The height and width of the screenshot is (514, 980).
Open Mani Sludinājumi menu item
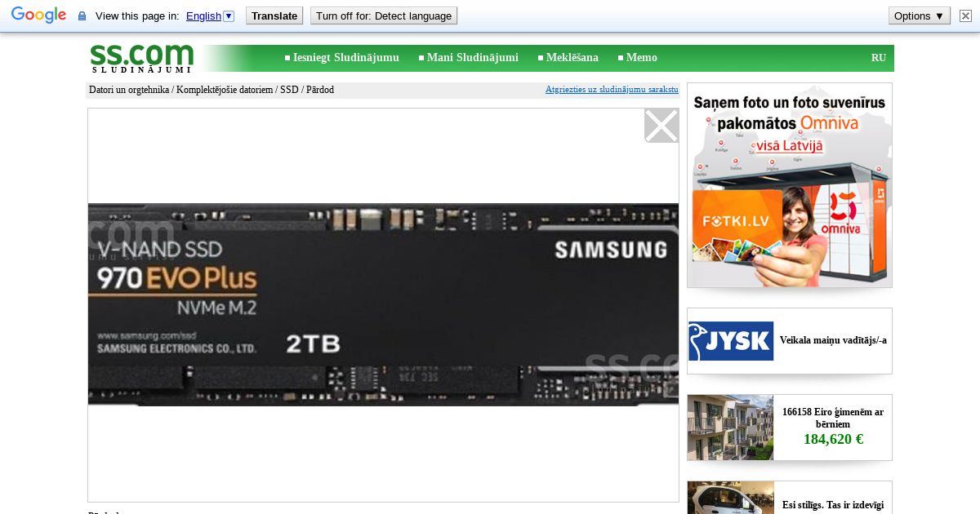point(472,57)
